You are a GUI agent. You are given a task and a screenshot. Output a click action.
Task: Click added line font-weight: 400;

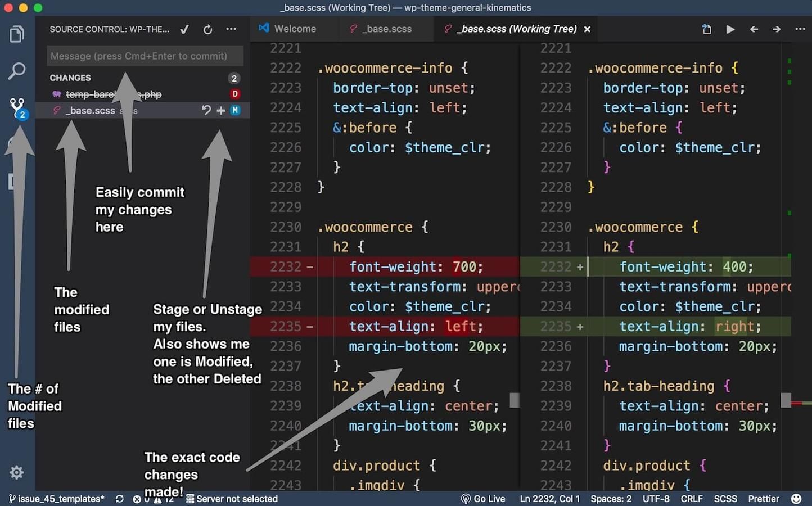point(686,266)
